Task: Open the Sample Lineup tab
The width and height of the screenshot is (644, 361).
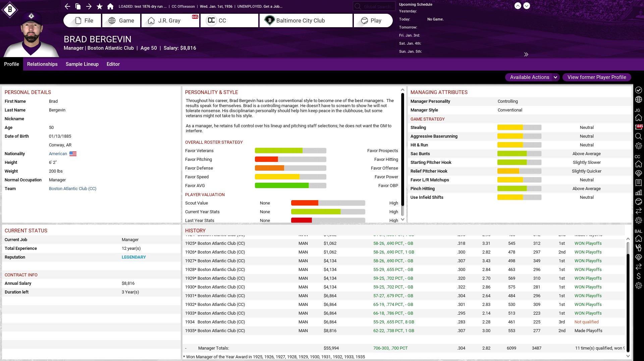Action: (82, 64)
